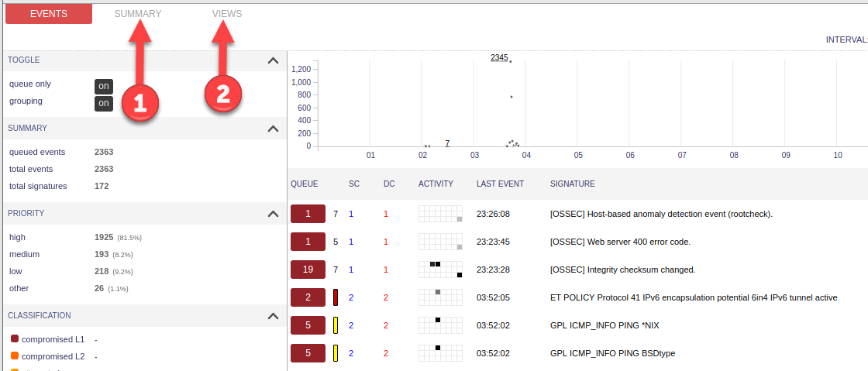This screenshot has width=868, height=371.
Task: Click the activity grid for Integrity checksum changed
Action: pyautogui.click(x=440, y=270)
